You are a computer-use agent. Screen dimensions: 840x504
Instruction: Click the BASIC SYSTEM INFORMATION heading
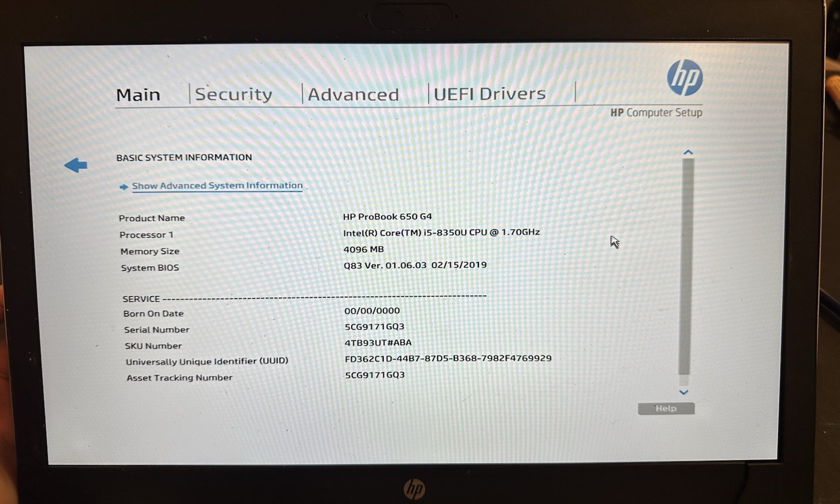click(x=184, y=157)
